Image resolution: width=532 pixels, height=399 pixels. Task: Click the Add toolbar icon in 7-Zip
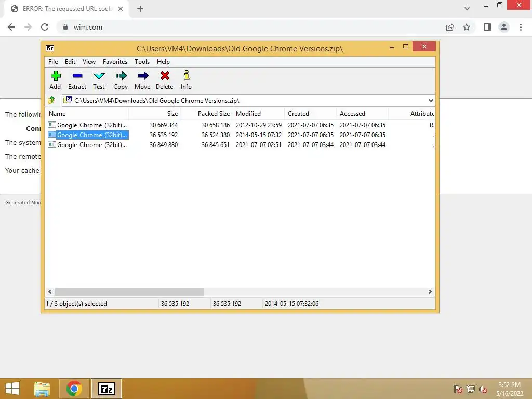(55, 80)
